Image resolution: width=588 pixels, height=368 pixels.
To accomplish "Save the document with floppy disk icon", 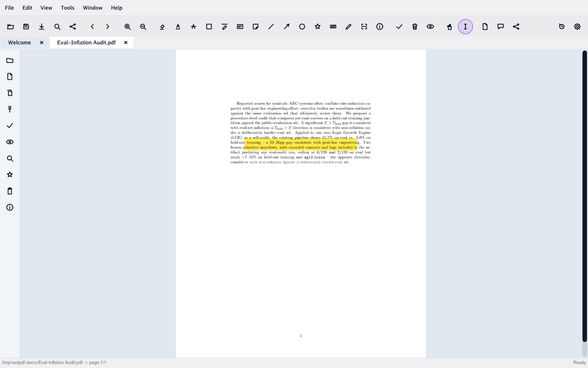I will coord(26,27).
